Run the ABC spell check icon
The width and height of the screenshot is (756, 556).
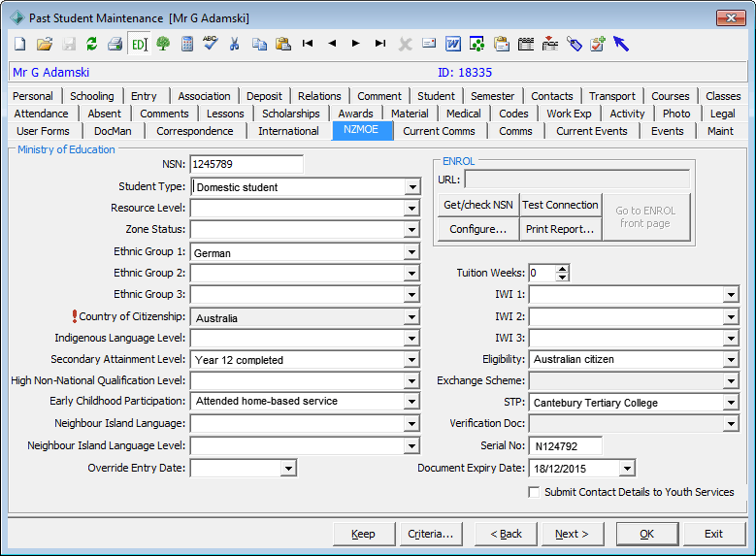[x=211, y=43]
